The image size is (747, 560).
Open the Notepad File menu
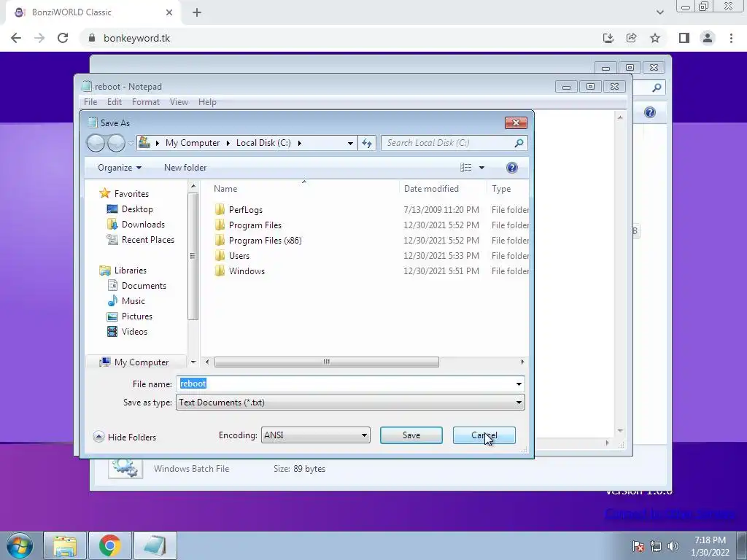pos(90,102)
